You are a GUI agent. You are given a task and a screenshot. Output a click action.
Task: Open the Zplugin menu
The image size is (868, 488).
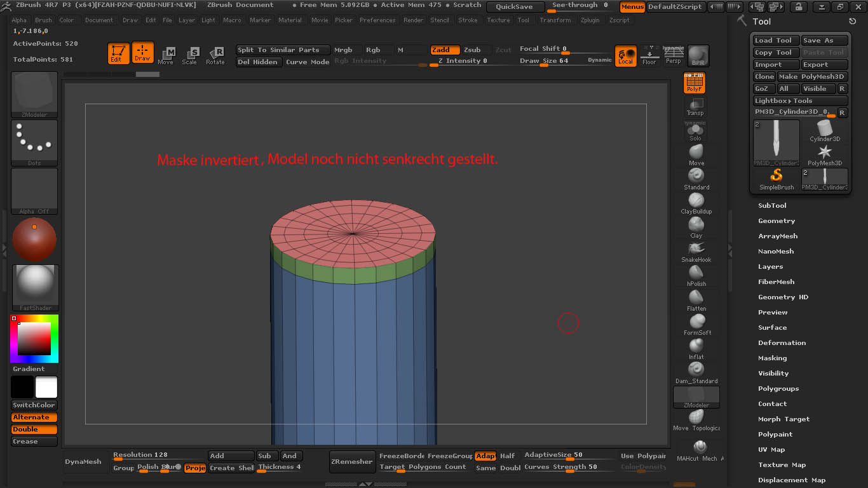590,20
